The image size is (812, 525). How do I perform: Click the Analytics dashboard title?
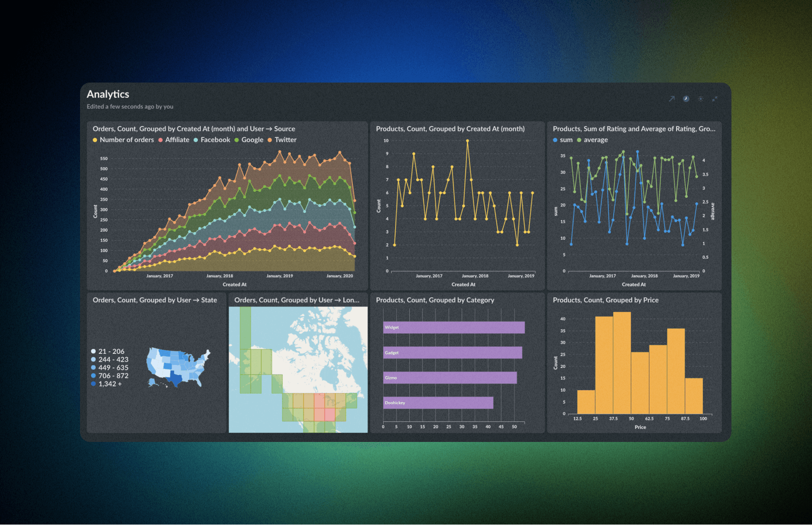(x=108, y=94)
